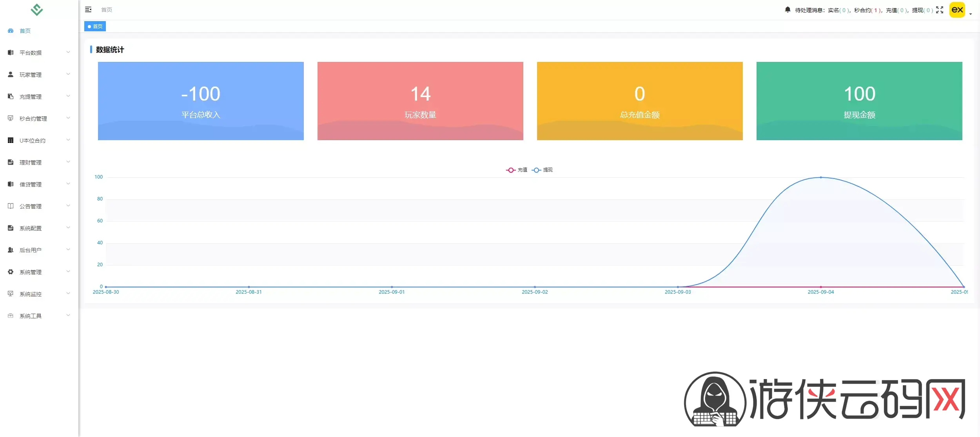Image resolution: width=980 pixels, height=437 pixels.
Task: Expand the 秒合约管理 submenu arrow
Action: [68, 118]
